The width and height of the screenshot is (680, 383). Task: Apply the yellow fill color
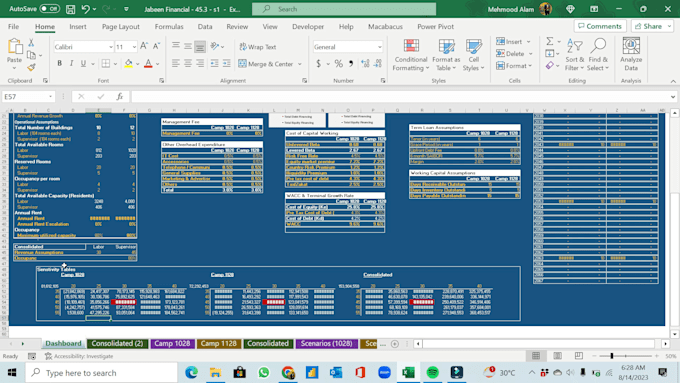tap(128, 64)
